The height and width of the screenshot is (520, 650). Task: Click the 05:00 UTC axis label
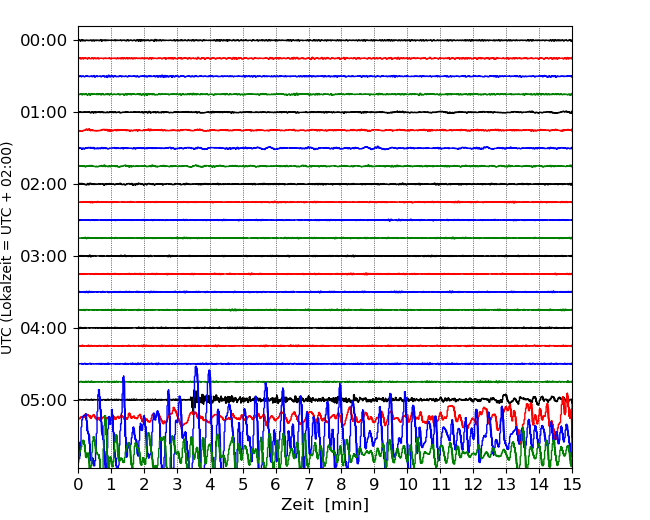44,401
